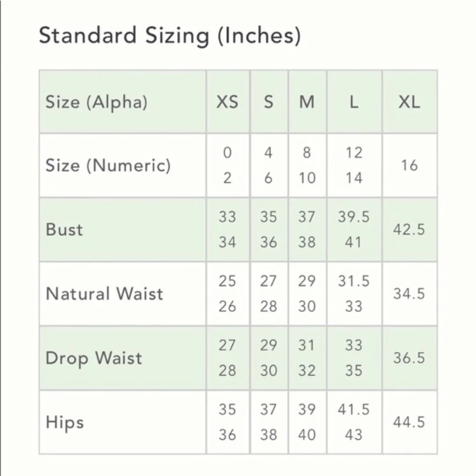Select the L size column header

(354, 102)
